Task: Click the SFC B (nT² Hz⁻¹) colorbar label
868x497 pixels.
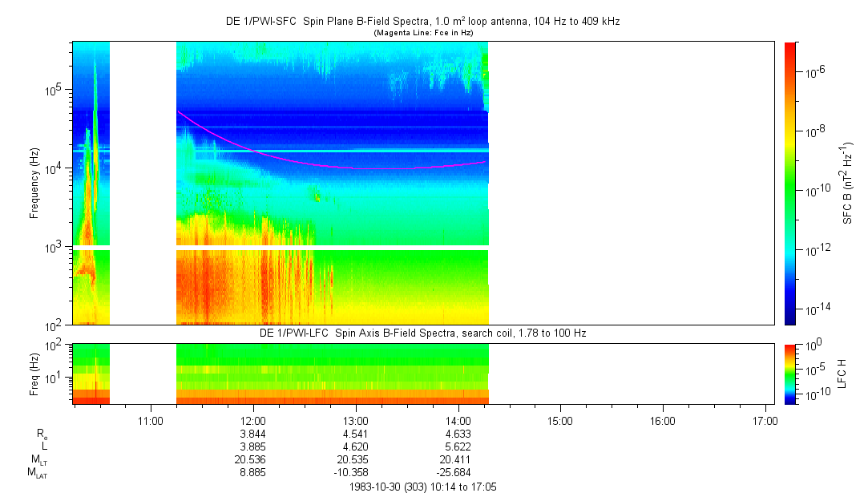Action: pos(847,183)
